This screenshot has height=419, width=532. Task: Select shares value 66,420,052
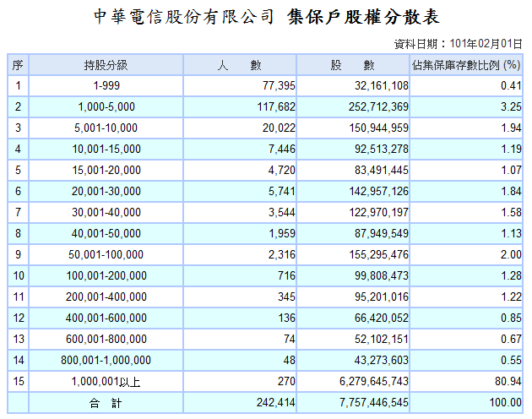[x=382, y=318]
